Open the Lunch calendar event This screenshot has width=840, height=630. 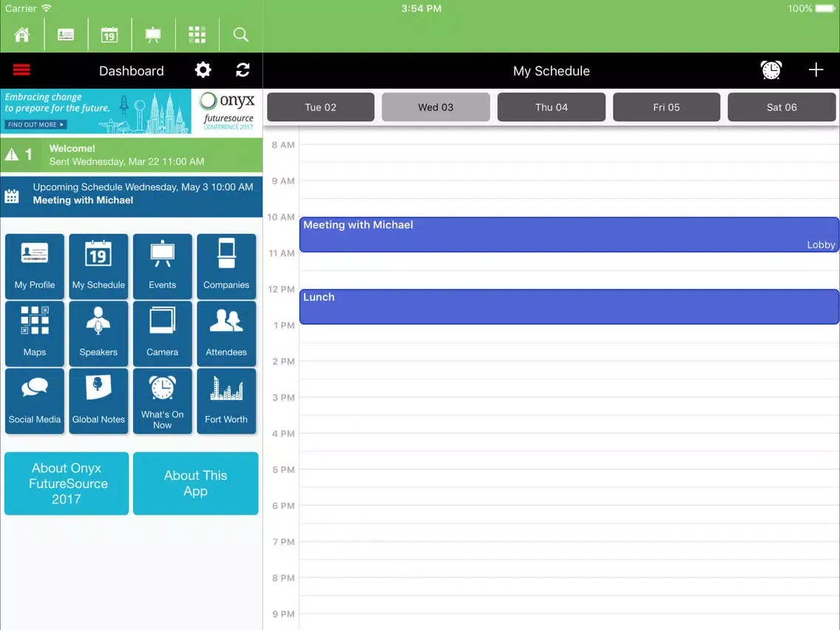(x=569, y=306)
